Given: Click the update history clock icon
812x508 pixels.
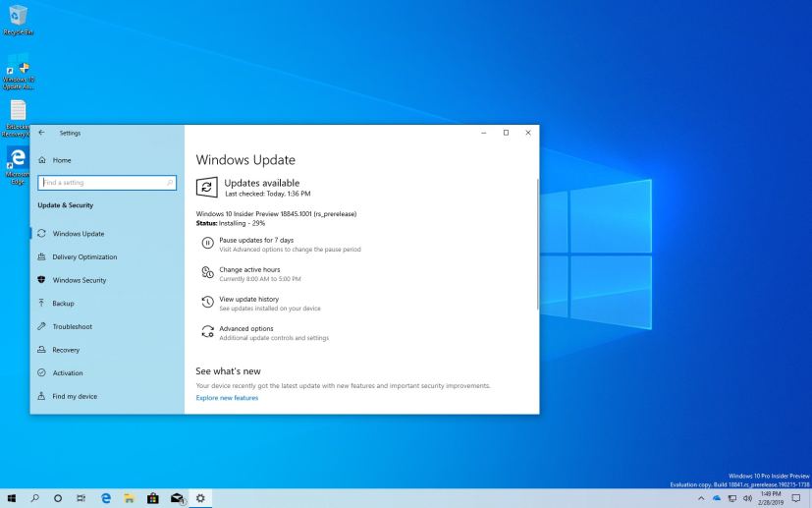Looking at the screenshot, I should pyautogui.click(x=207, y=302).
